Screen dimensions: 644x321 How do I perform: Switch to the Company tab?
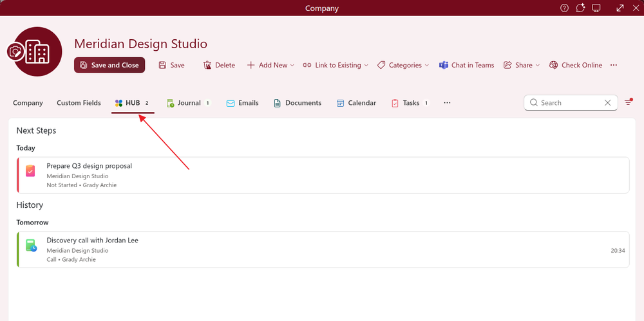28,103
